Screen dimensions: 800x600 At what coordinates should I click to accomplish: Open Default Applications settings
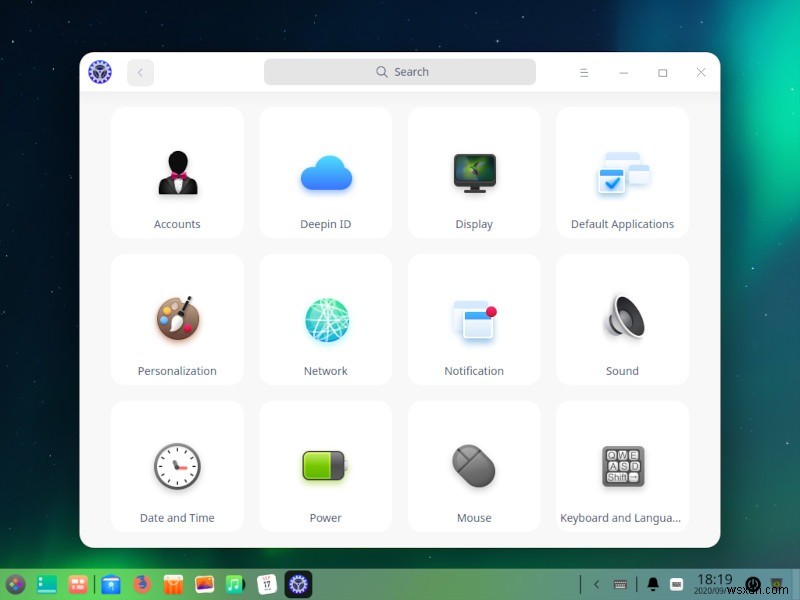click(x=622, y=171)
